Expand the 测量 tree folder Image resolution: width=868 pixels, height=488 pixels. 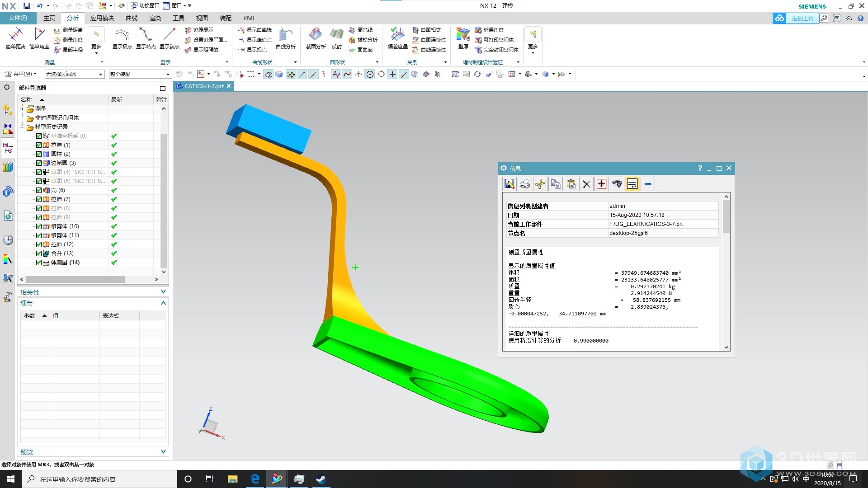point(22,109)
